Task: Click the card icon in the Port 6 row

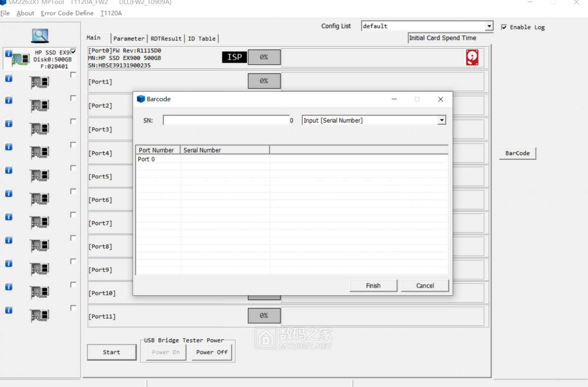Action: (x=40, y=199)
